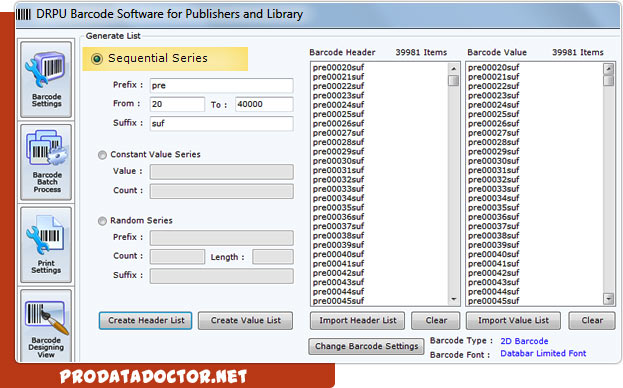Click the Barcode Header list scrollbar thumb
The height and width of the screenshot is (388, 623).
[x=453, y=81]
